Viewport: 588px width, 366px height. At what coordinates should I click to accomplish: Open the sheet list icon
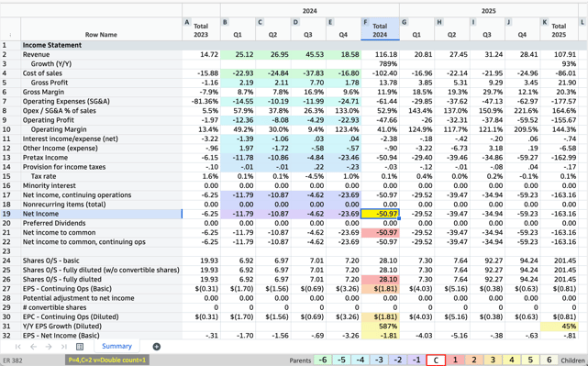click(80, 347)
